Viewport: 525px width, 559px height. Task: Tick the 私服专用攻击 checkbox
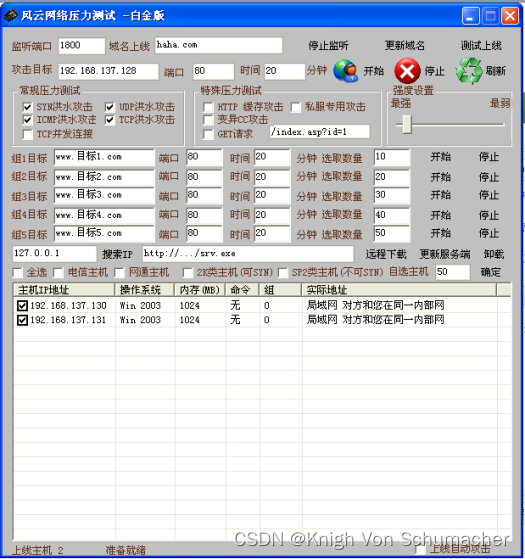point(295,107)
